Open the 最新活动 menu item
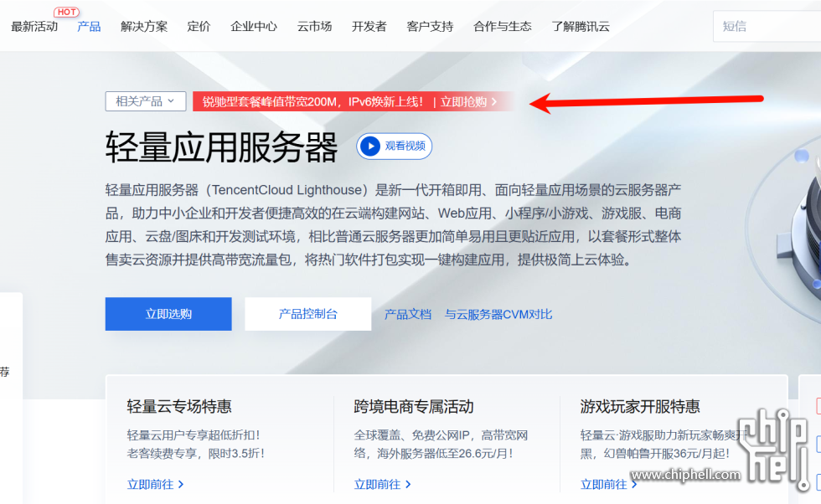This screenshot has width=821, height=504. (x=34, y=27)
